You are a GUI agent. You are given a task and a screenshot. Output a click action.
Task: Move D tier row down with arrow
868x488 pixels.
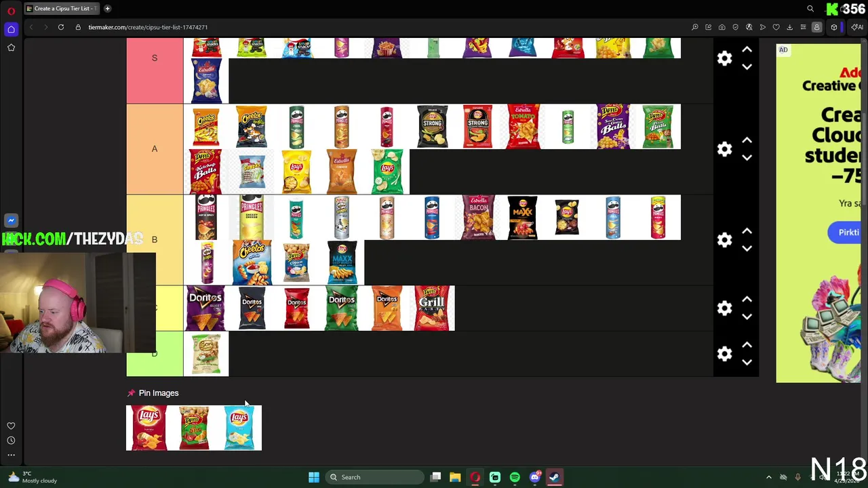pos(747,362)
